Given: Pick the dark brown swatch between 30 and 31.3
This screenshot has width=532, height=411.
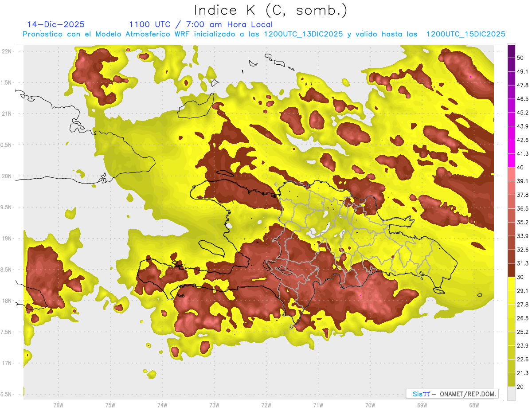Looking at the screenshot, I should 511,270.
